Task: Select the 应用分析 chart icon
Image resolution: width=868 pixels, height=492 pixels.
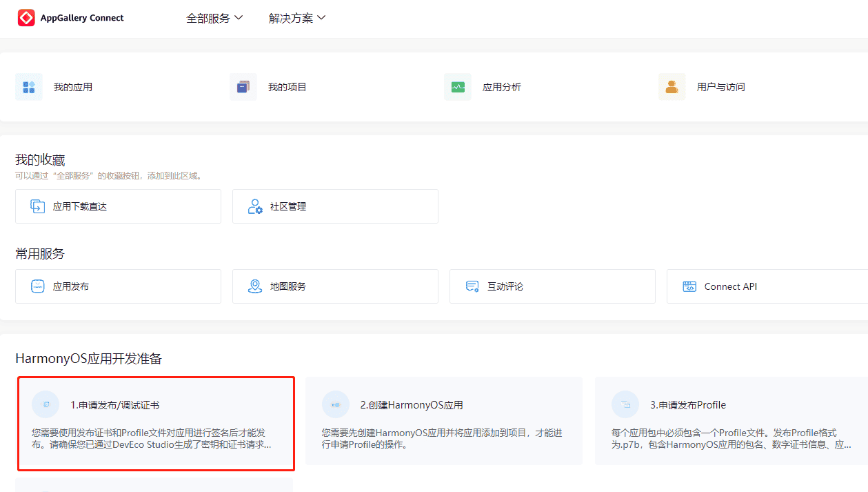Action: [x=457, y=86]
